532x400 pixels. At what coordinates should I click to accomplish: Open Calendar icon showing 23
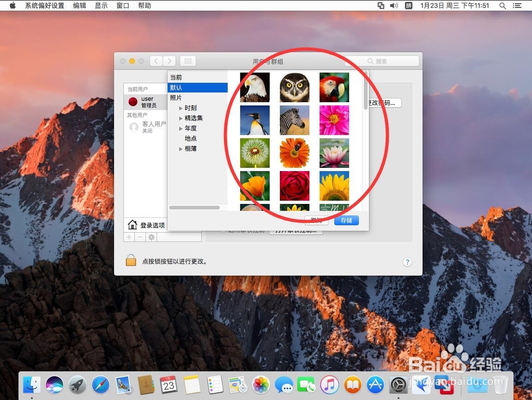169,385
